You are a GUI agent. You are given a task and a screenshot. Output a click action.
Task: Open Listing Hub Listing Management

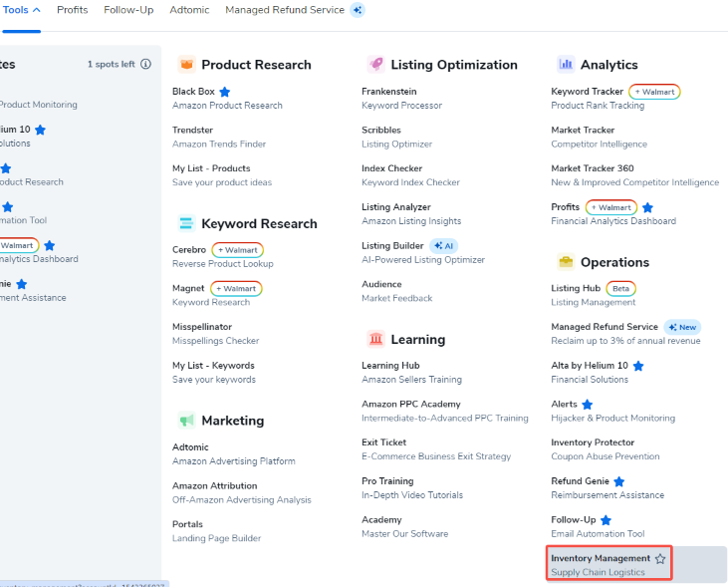593,295
